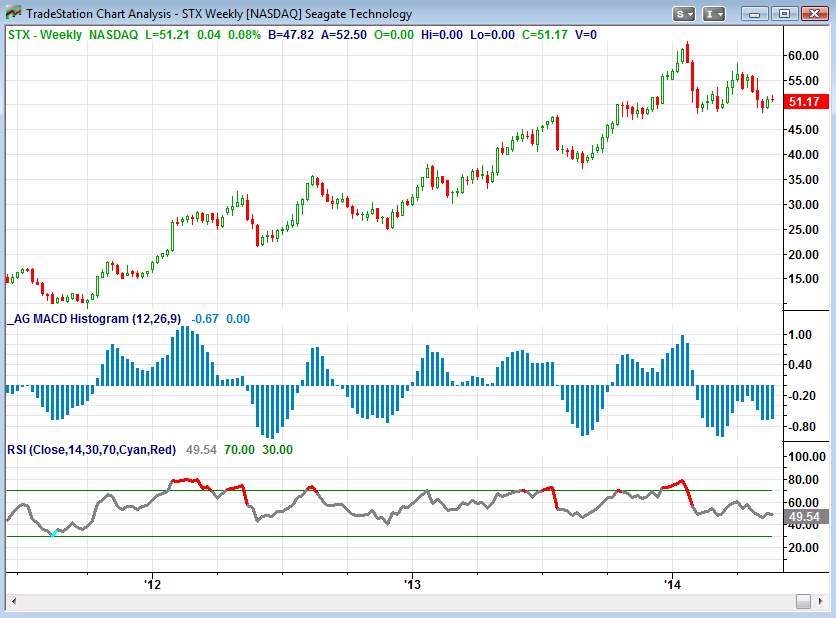Open the dropdown arrow on the "S" button
Viewport: 836px width, 618px height.
point(690,14)
